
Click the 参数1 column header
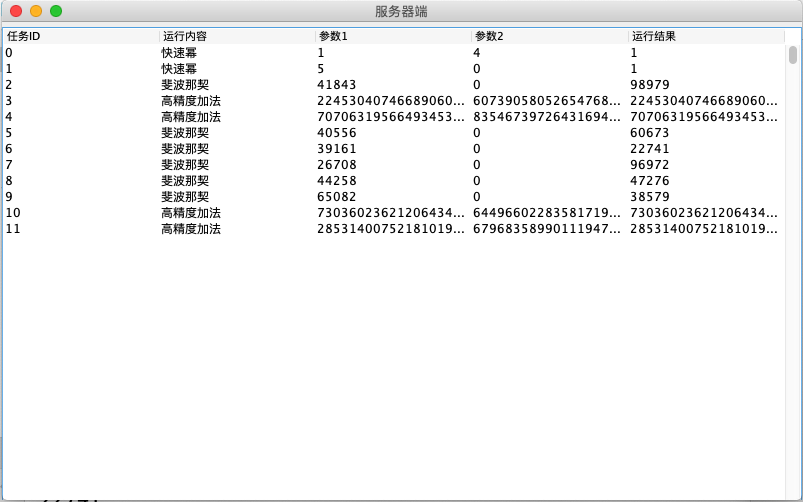[x=393, y=36]
